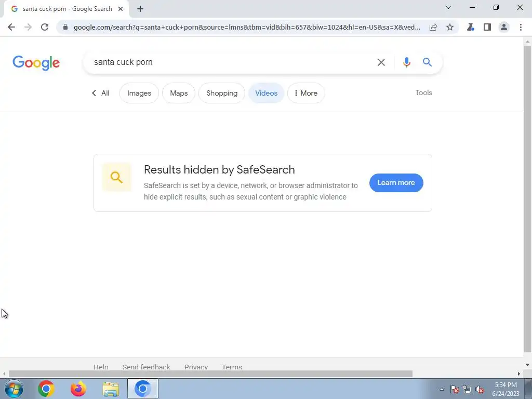
Task: Open the network status tray icon
Action: coord(467,389)
